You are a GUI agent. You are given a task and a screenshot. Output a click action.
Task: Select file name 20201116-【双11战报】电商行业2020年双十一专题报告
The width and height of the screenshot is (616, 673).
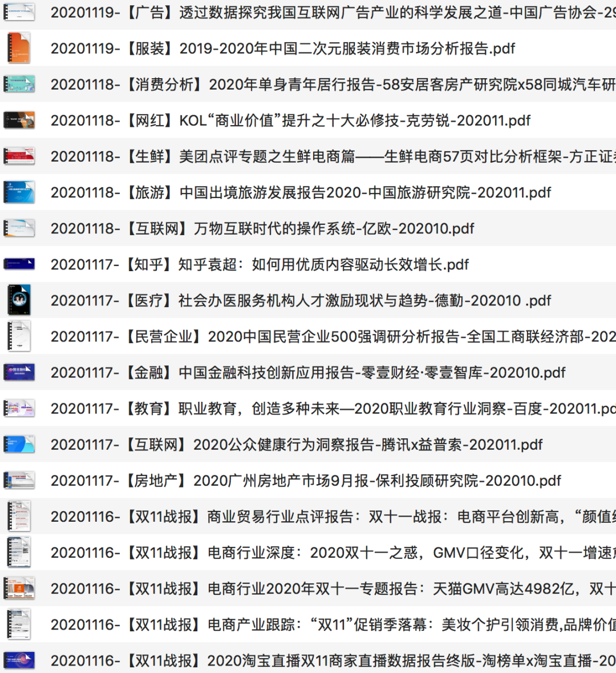333,589
